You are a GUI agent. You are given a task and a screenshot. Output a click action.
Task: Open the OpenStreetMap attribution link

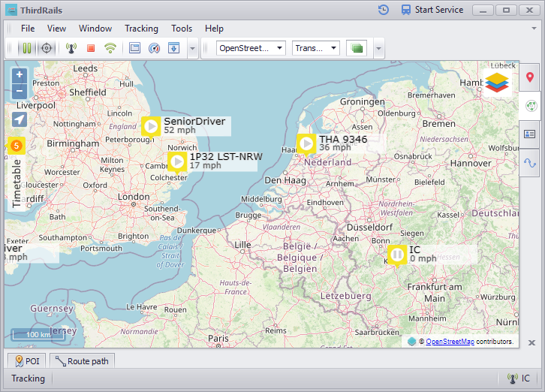click(x=450, y=342)
